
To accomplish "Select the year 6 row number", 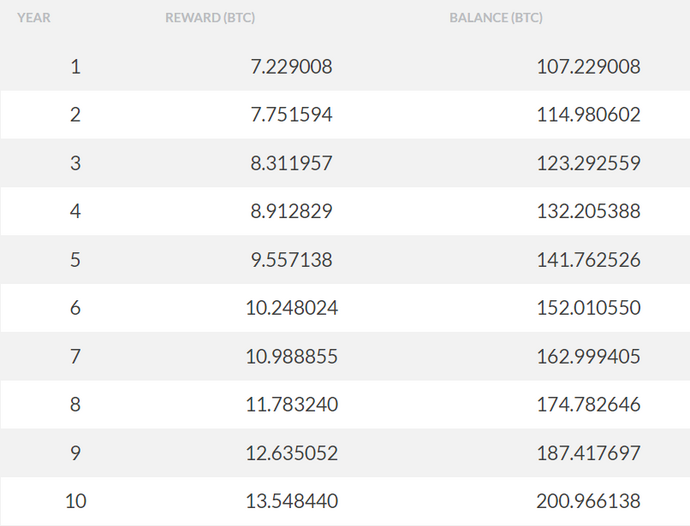I will point(76,308).
